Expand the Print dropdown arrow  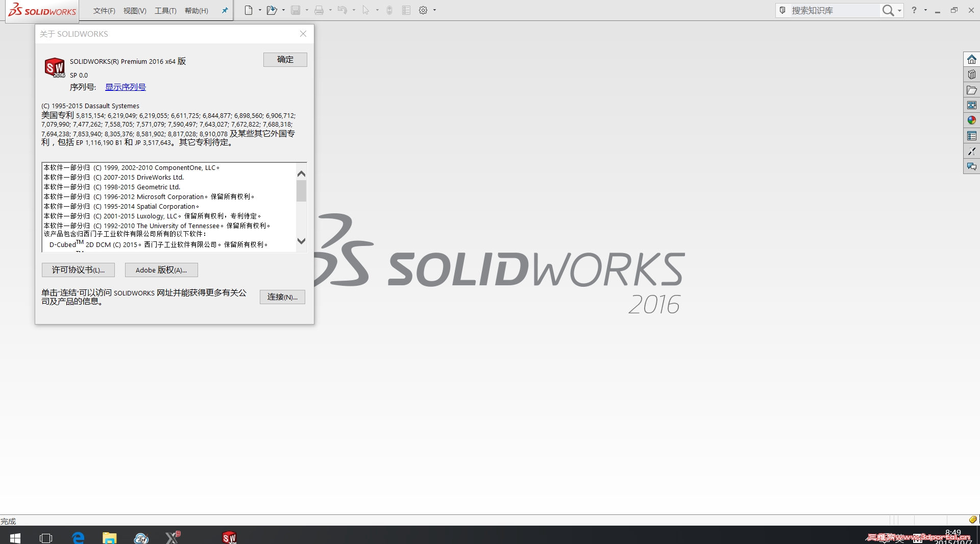click(330, 10)
